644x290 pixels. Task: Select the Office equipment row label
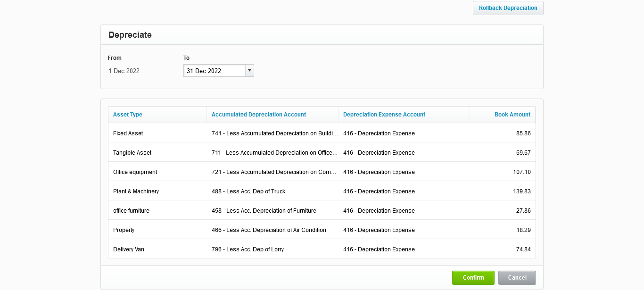(x=135, y=172)
